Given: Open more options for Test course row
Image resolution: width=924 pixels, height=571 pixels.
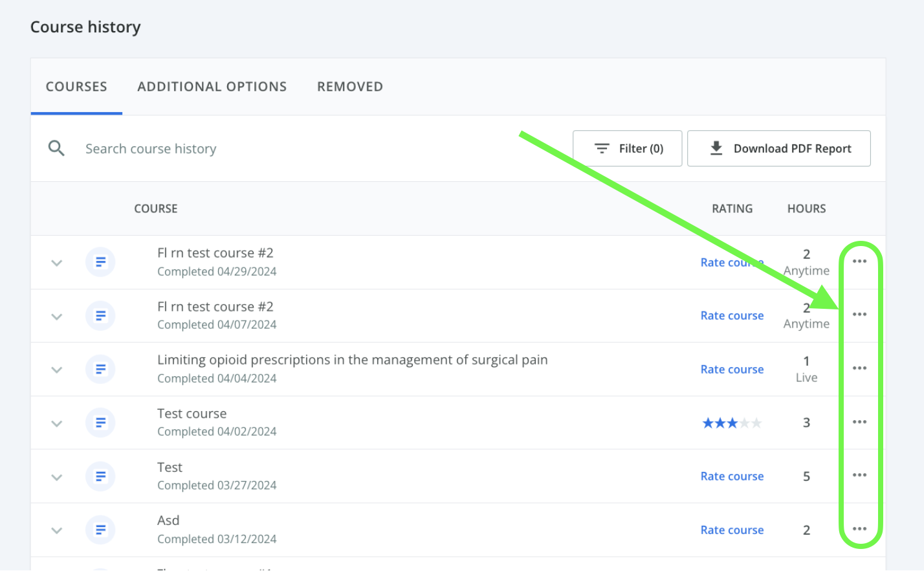Looking at the screenshot, I should (859, 422).
